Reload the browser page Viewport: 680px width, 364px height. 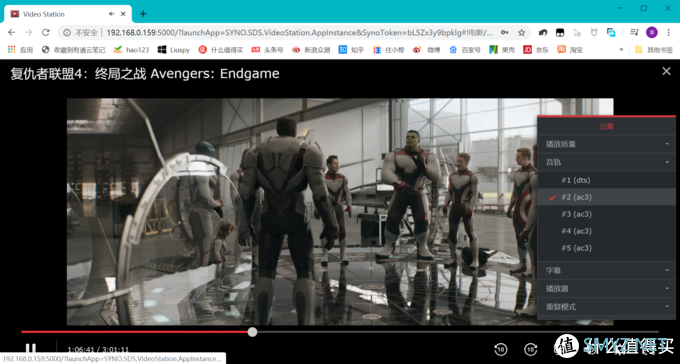coord(46,33)
